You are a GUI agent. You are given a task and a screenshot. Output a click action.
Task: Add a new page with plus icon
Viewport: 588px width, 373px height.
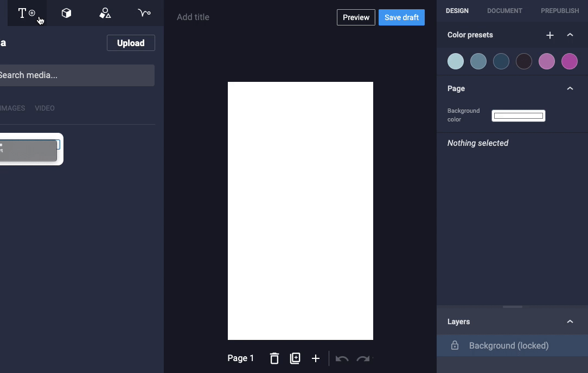coord(316,358)
